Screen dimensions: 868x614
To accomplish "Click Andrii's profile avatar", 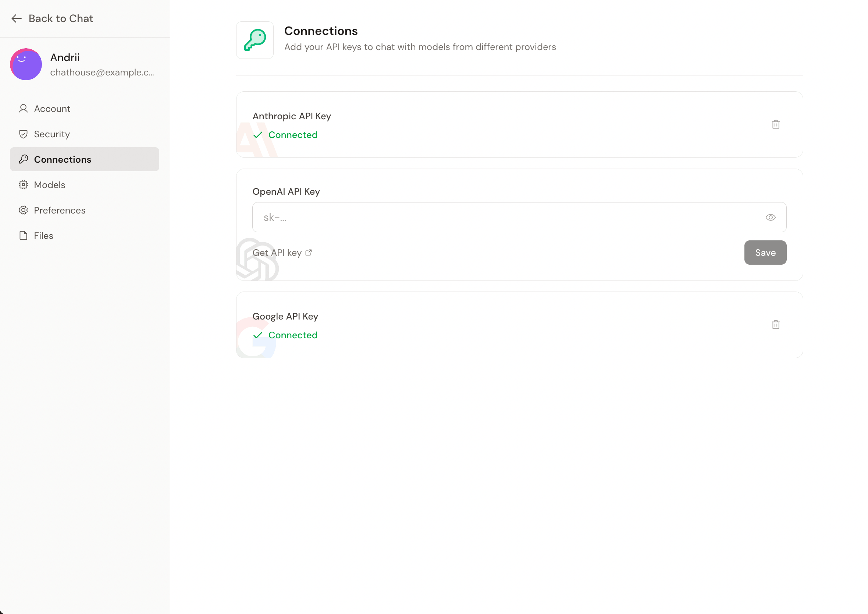I will (26, 64).
